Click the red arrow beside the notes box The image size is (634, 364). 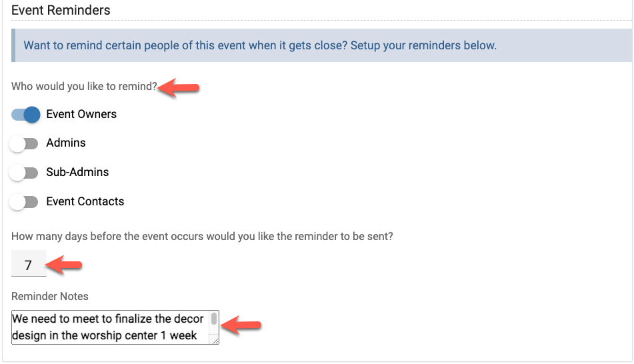coord(241,325)
